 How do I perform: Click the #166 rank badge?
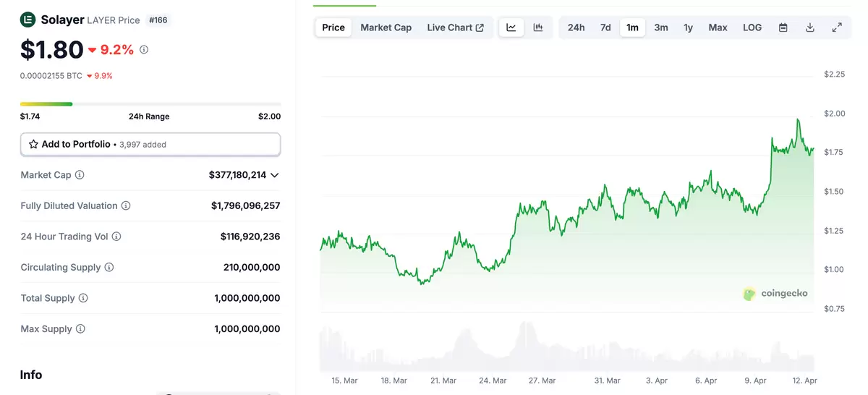tap(158, 20)
